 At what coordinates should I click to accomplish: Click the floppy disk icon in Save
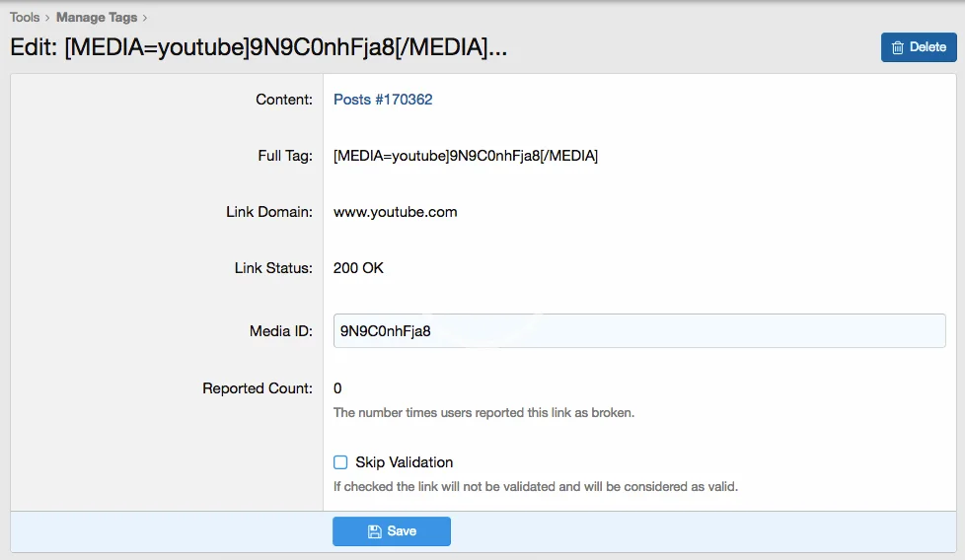pos(375,531)
